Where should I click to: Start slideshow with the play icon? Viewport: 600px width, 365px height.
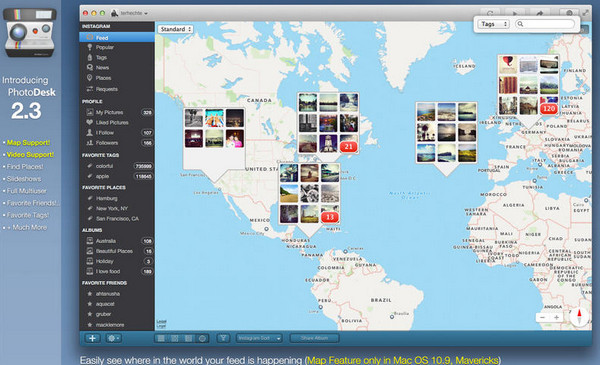[x=515, y=13]
